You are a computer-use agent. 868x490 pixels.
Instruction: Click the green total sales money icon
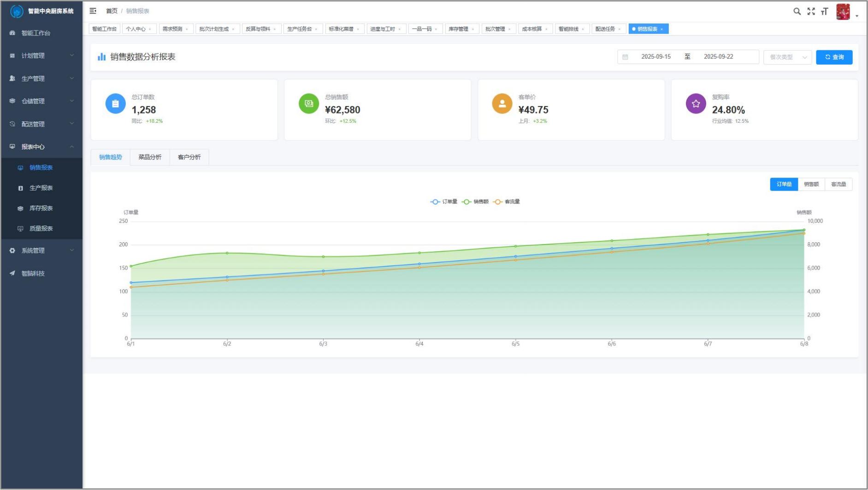[x=309, y=104]
